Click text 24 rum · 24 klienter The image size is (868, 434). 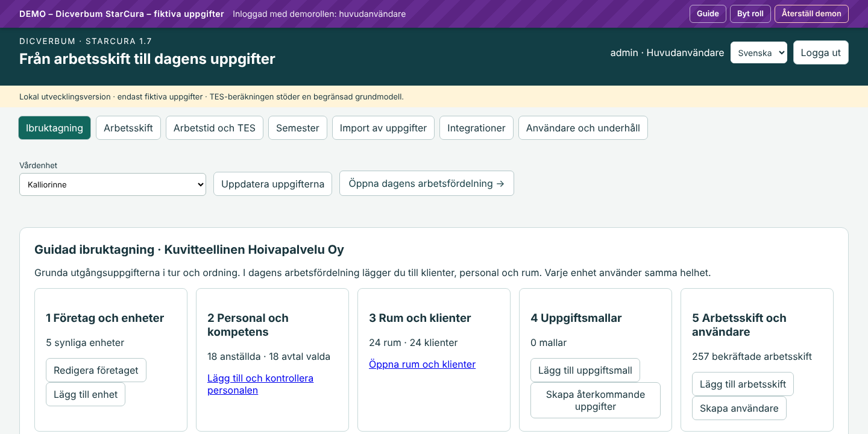[x=414, y=342]
